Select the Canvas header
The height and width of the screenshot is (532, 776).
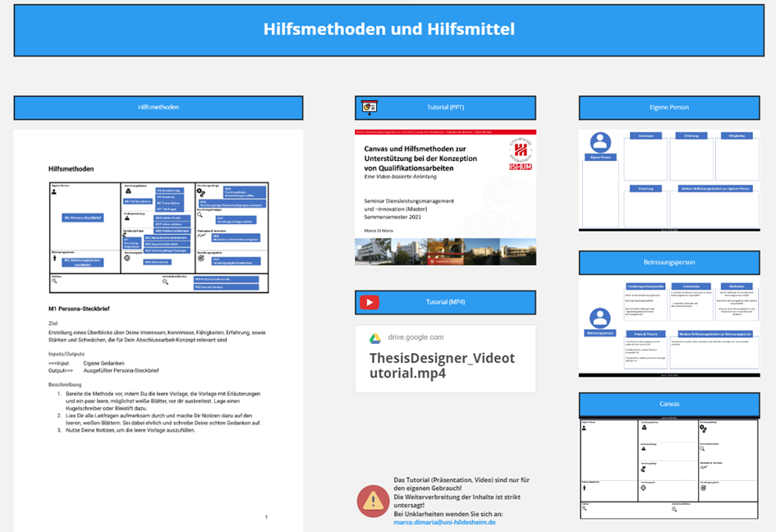tap(669, 404)
